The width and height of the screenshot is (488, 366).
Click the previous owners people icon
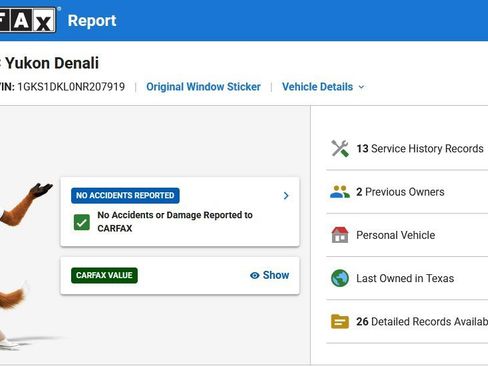point(340,192)
